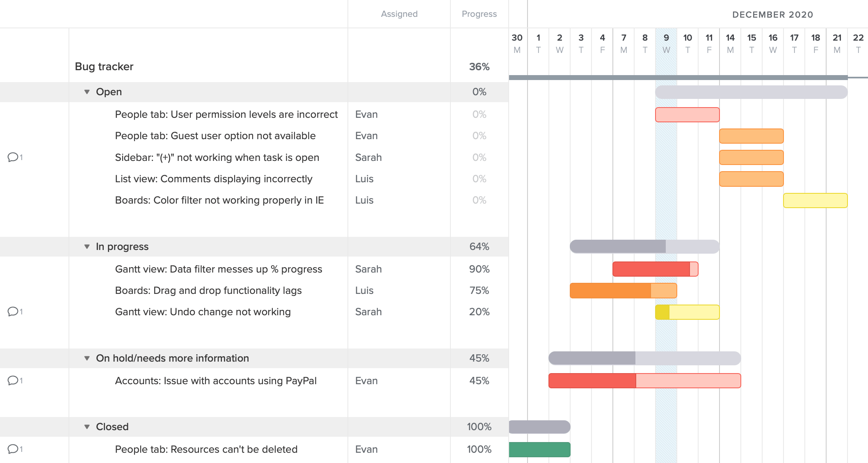Viewport: 868px width, 463px height.
Task: Select the green completed Resources bar
Action: (x=539, y=449)
